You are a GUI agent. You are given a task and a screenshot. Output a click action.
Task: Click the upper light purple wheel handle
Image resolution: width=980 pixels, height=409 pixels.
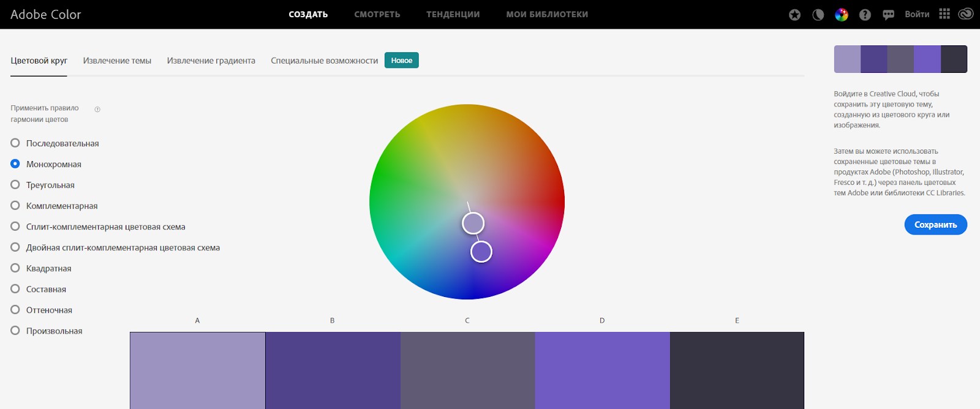coord(473,223)
